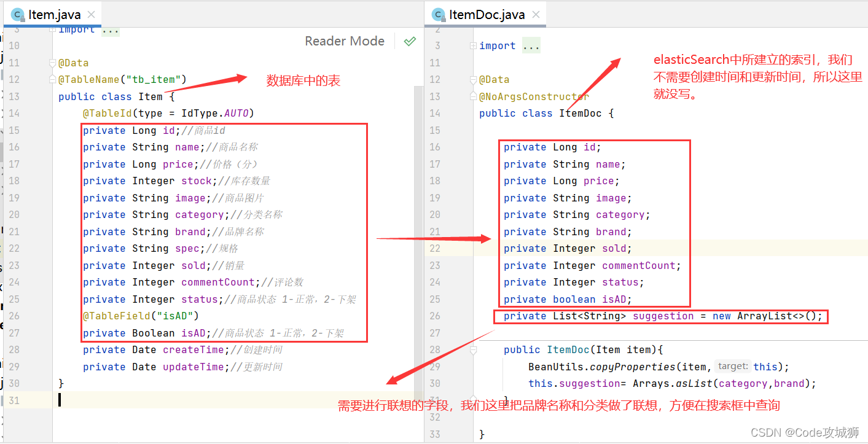The image size is (868, 444).
Task: Click the class icon on Item.java tab
Action: (17, 15)
